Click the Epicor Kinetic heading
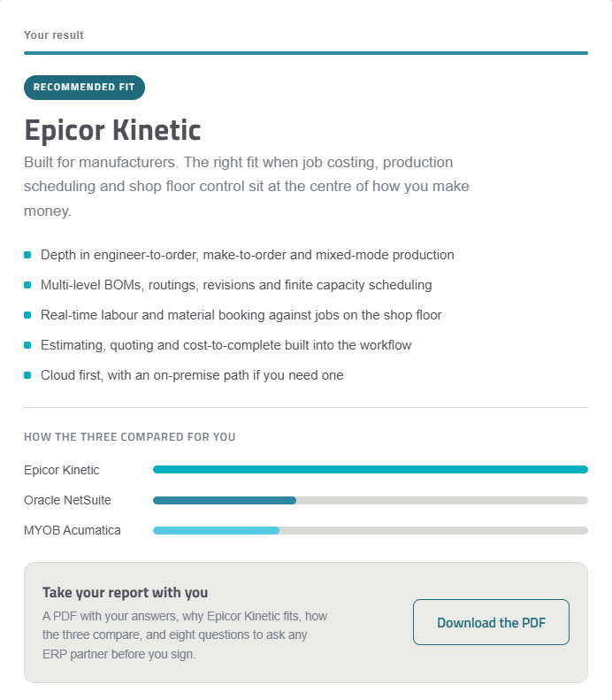 click(112, 130)
